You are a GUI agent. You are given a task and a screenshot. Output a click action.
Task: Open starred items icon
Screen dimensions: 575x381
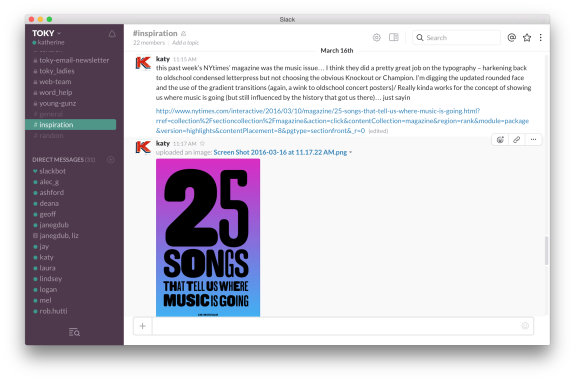[527, 37]
